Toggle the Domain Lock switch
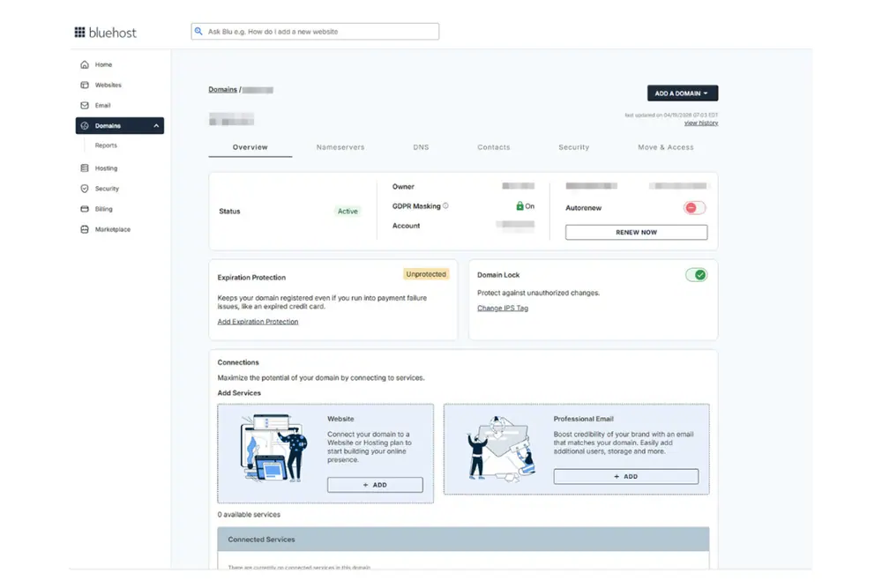The image size is (882, 588). [696, 275]
